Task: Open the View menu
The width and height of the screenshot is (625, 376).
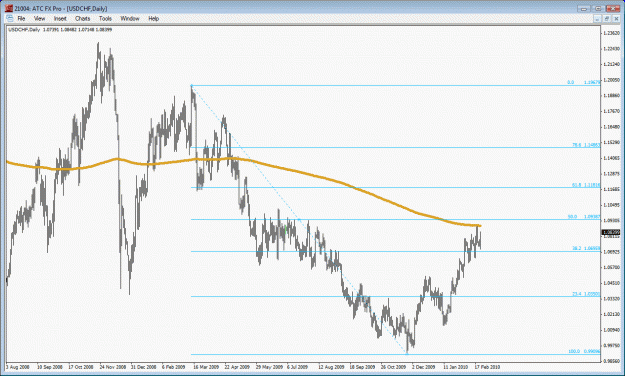Action: [x=39, y=18]
